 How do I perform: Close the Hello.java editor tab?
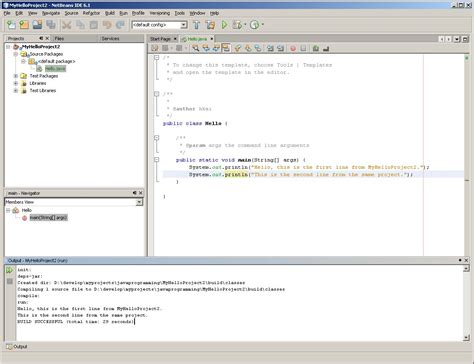tap(211, 39)
